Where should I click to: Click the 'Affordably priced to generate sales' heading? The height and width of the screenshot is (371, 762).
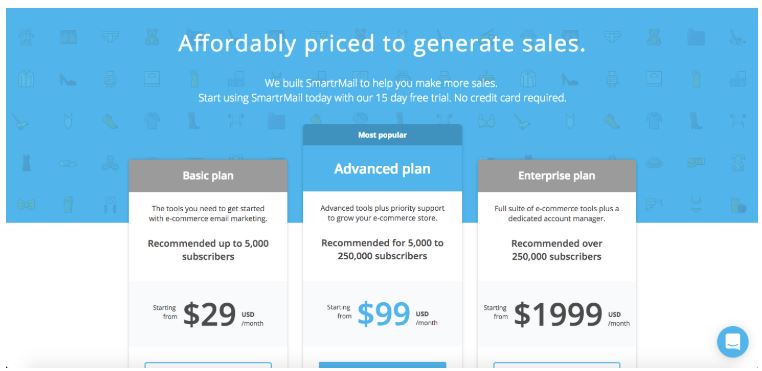coord(381,44)
